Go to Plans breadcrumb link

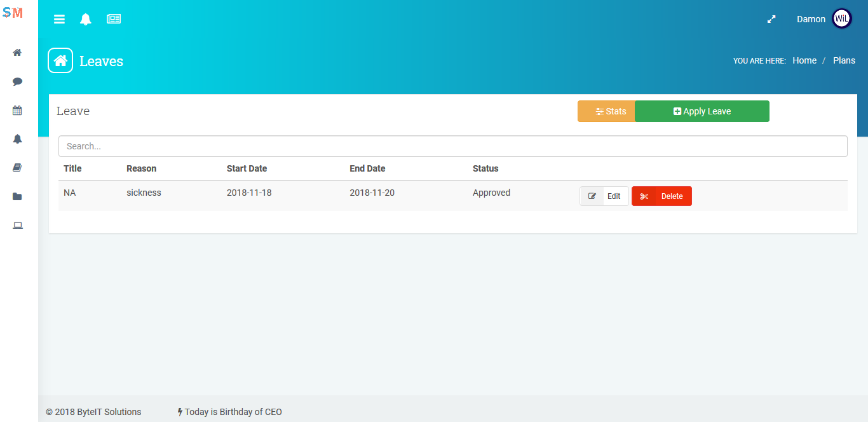pyautogui.click(x=844, y=60)
